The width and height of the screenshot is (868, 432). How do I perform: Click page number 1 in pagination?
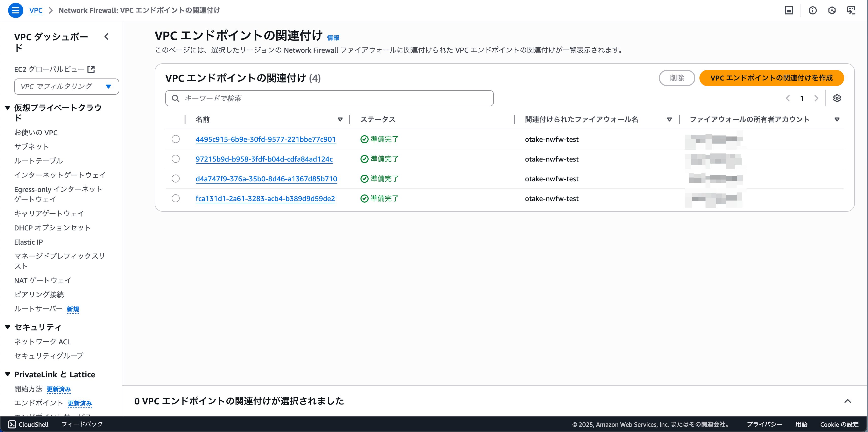pos(802,98)
